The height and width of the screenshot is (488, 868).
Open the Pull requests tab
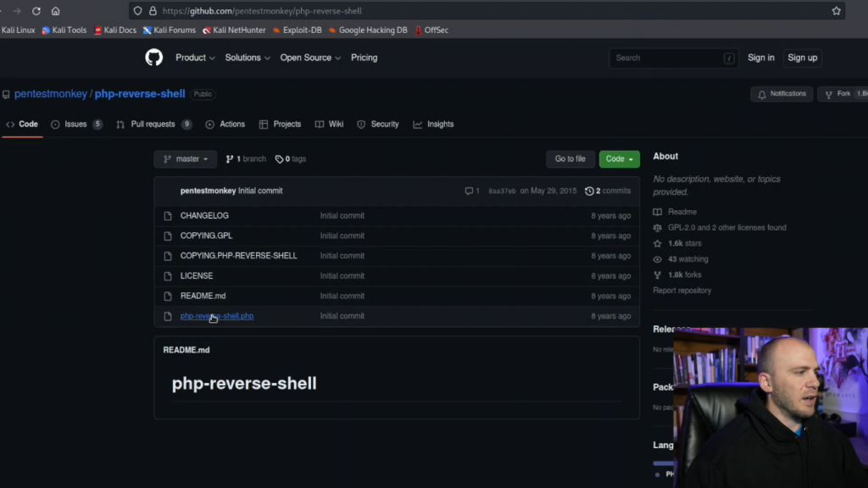[x=154, y=125]
